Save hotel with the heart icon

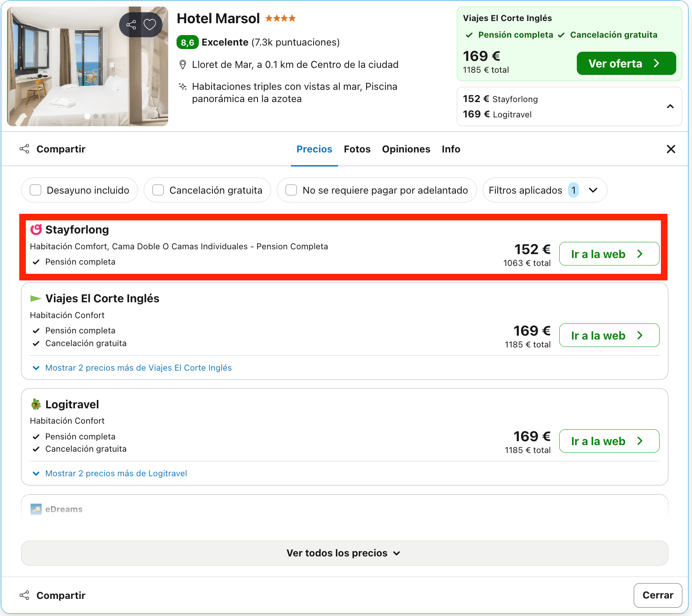pyautogui.click(x=150, y=25)
